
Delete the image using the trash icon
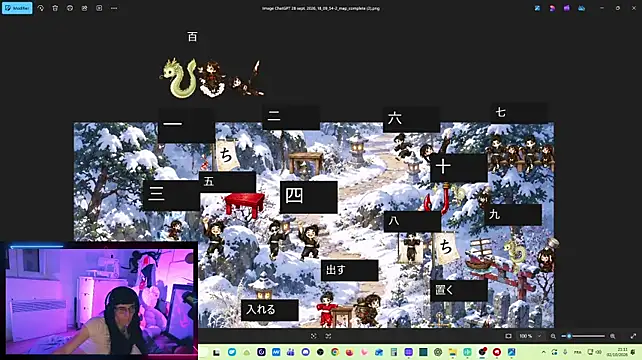point(55,8)
